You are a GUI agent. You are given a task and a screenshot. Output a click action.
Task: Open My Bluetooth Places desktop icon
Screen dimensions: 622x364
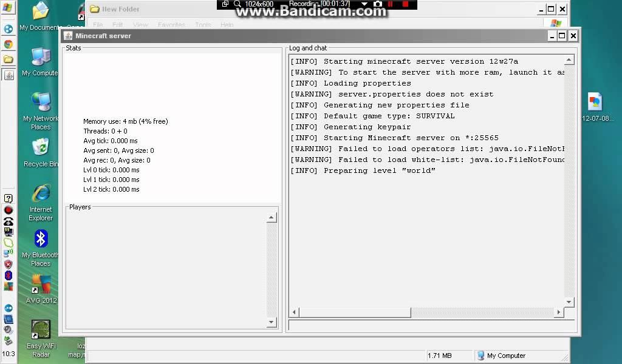pyautogui.click(x=41, y=248)
